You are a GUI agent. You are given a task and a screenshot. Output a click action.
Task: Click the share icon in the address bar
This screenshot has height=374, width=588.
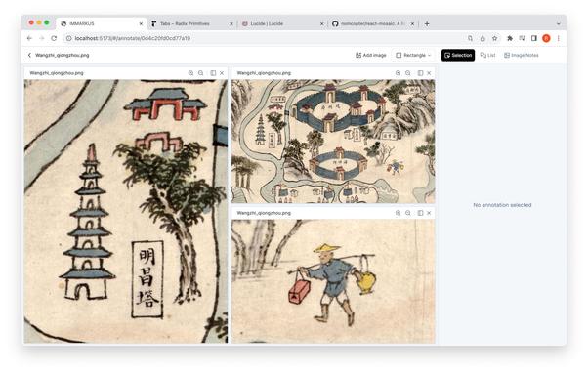(483, 38)
